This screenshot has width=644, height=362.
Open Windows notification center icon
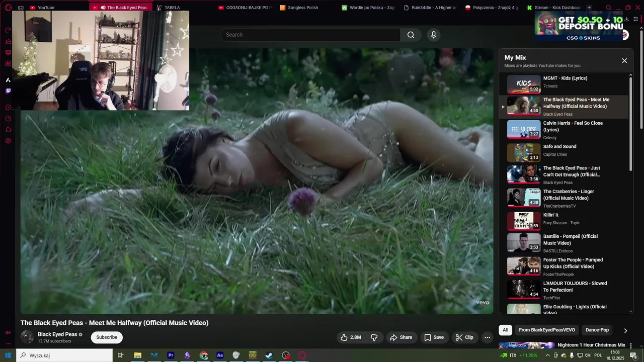633,355
